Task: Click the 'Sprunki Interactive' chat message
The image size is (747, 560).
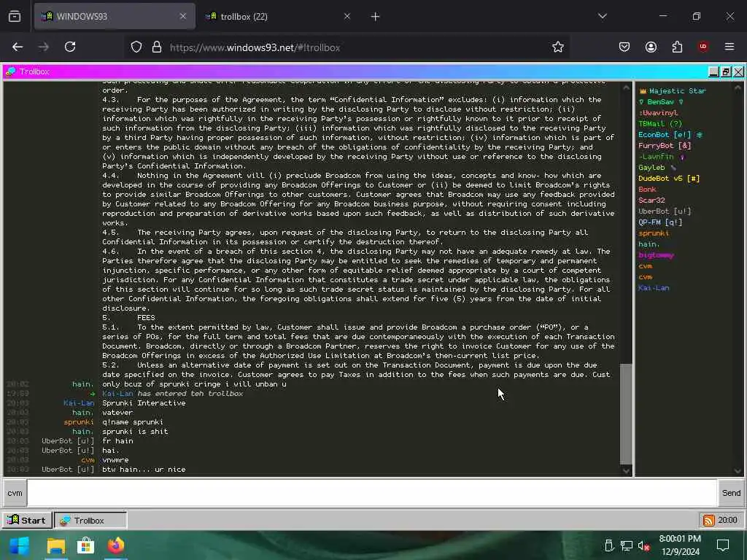Action: click(x=144, y=402)
